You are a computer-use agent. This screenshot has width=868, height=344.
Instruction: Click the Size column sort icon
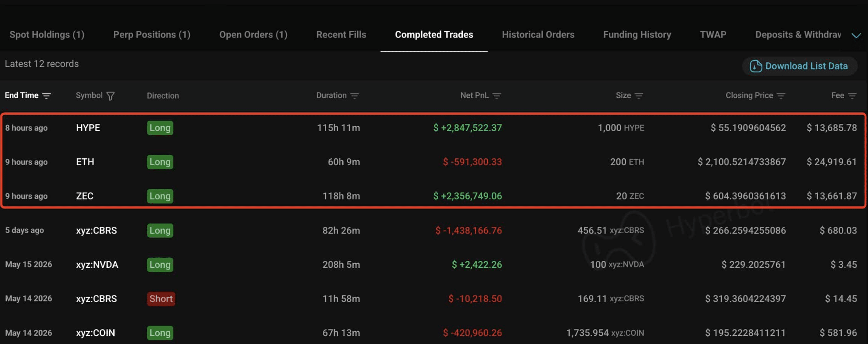click(x=639, y=96)
